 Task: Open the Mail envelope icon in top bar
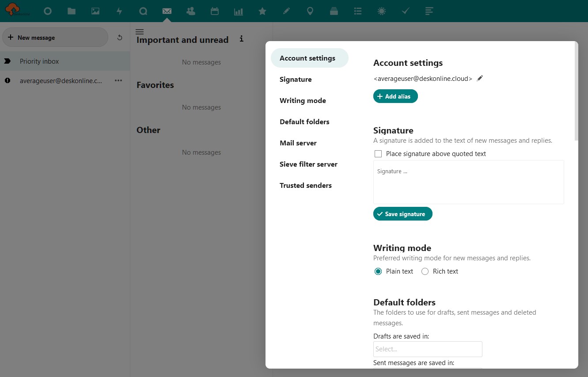click(167, 11)
